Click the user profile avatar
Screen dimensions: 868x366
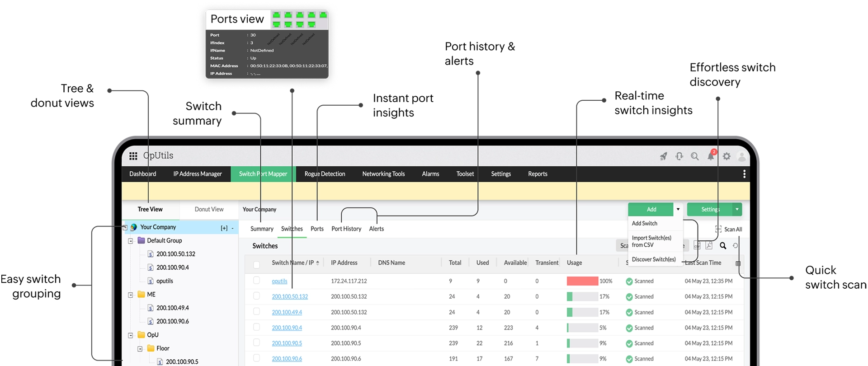[x=742, y=156]
